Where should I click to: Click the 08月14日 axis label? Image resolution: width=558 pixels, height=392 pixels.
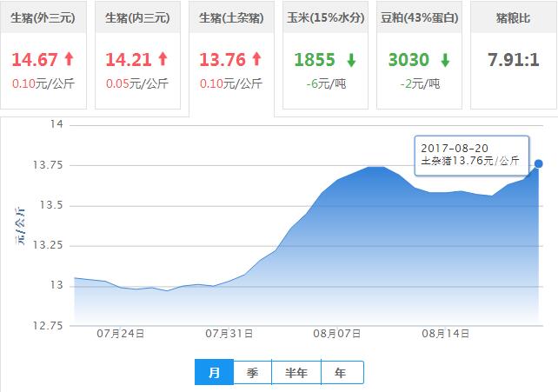[446, 334]
